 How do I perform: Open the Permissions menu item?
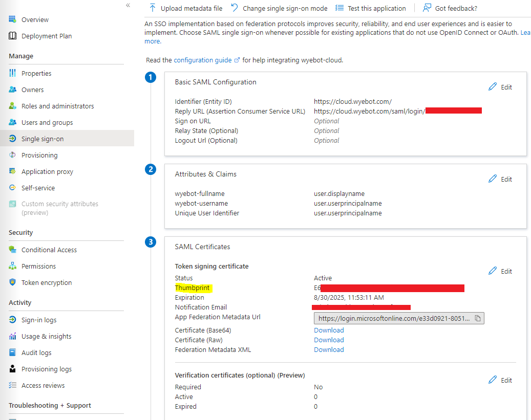click(38, 267)
